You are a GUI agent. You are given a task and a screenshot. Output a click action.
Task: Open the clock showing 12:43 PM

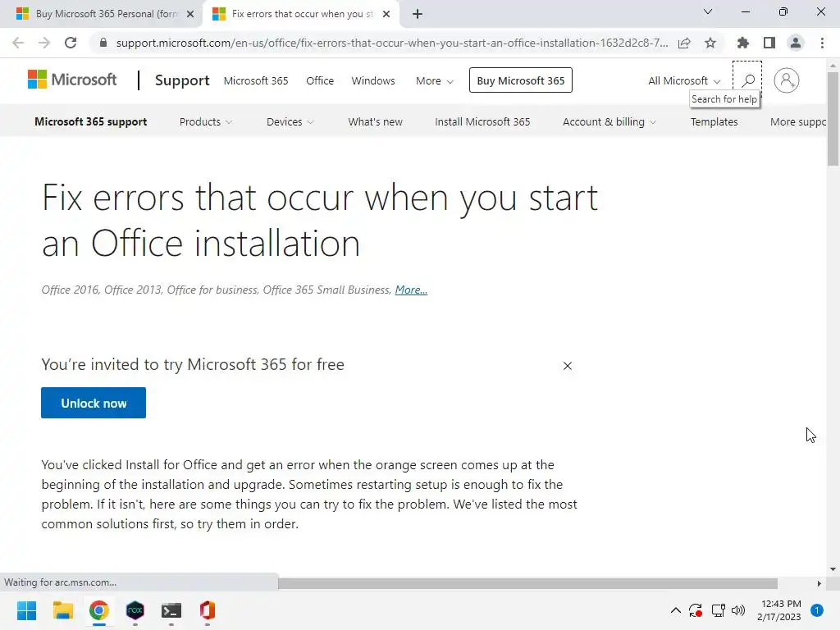click(779, 610)
